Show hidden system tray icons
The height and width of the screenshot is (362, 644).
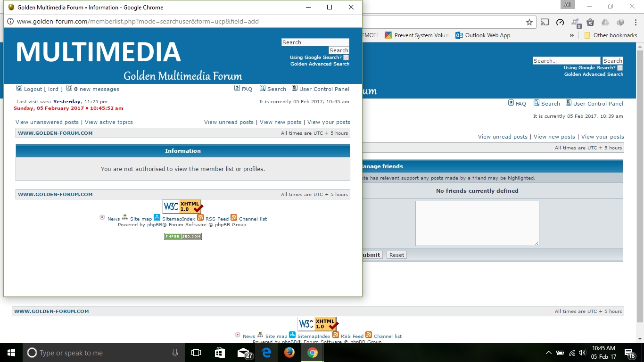point(548,353)
